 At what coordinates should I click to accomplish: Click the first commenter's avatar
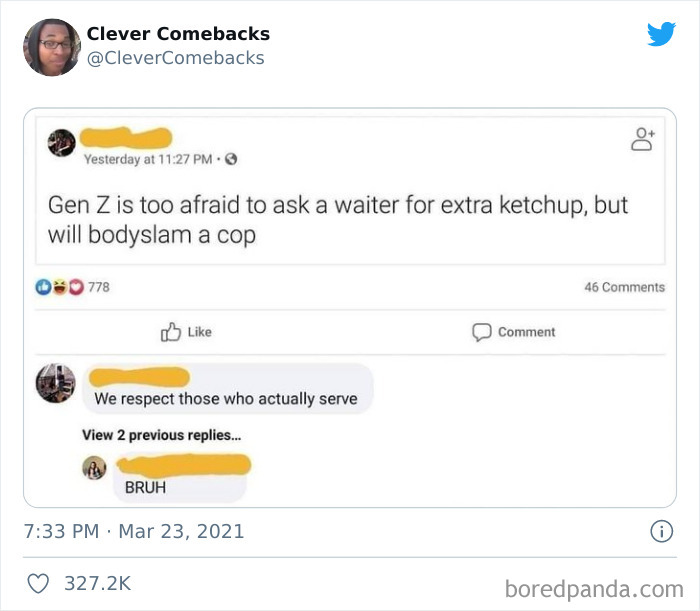(55, 383)
